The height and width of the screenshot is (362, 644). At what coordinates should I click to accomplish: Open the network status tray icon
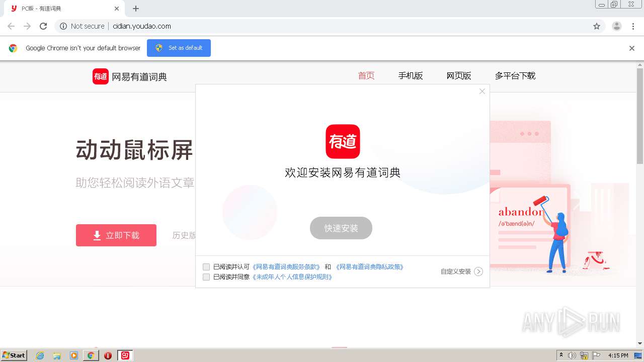click(584, 355)
